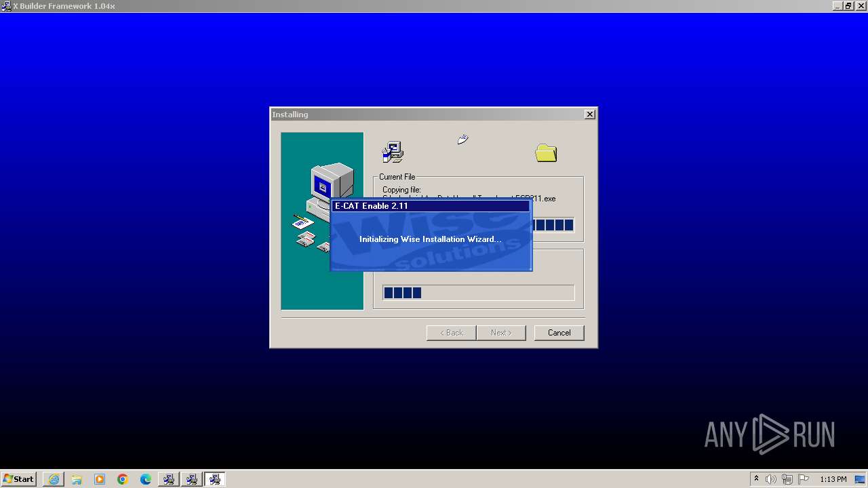Restore the X Builder Framework window
868x488 pixels.
[848, 6]
